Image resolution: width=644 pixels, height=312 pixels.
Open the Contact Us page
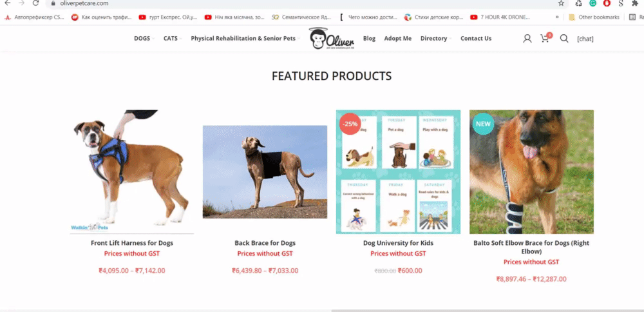click(x=476, y=38)
